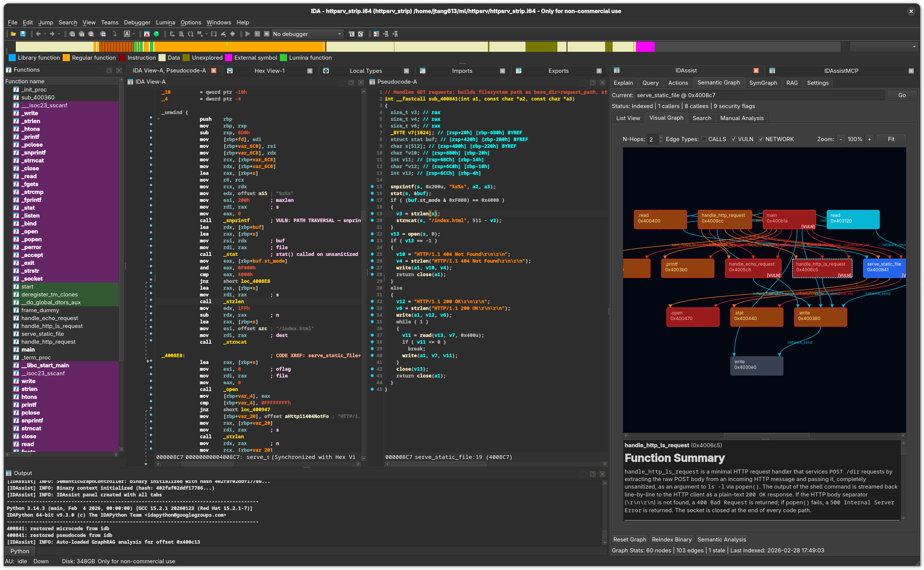
Task: Open the Lumina menu
Action: (165, 23)
